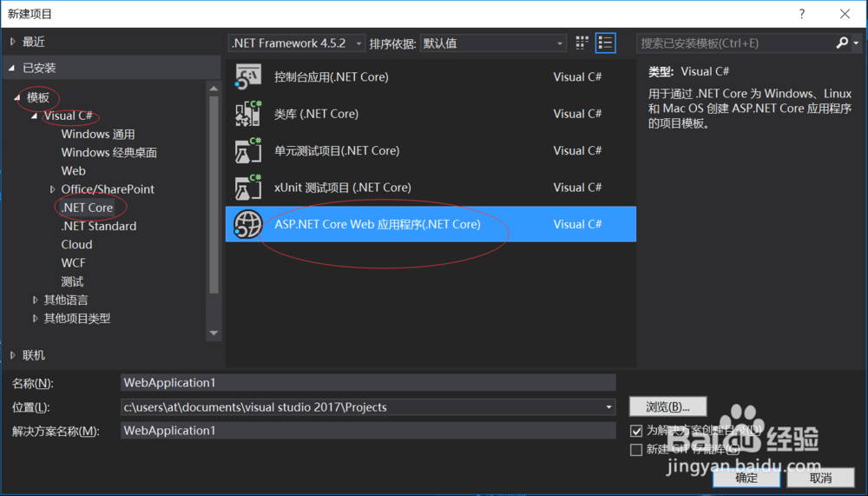
Task: Expand the Recent (最近) section
Action: coord(13,42)
